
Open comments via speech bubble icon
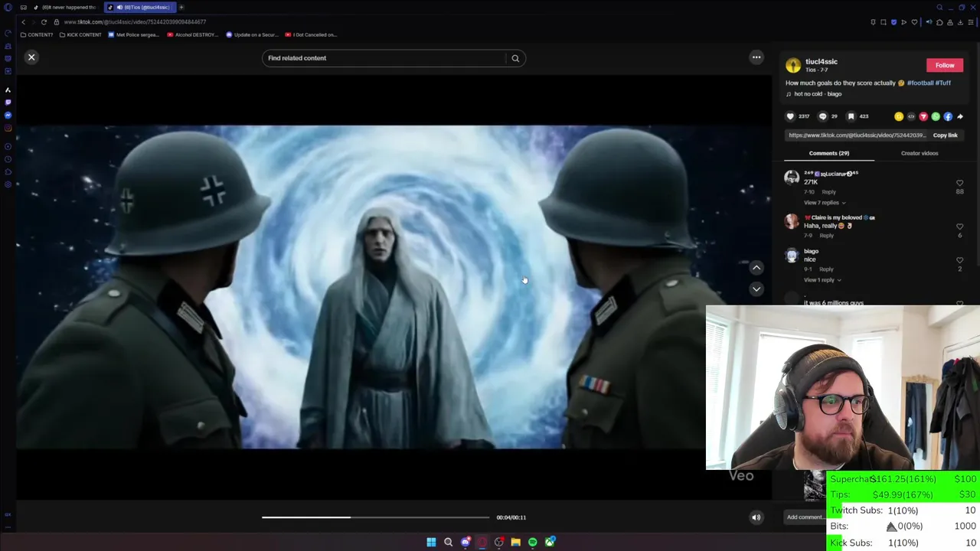823,116
